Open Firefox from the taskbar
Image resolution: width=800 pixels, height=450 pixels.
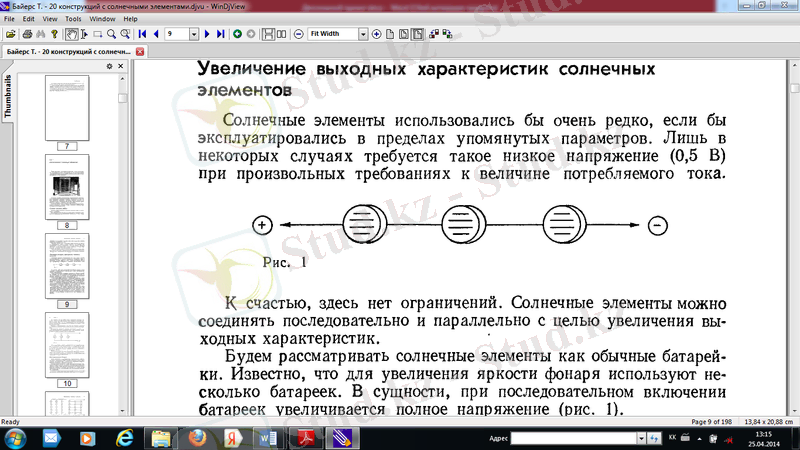198,438
